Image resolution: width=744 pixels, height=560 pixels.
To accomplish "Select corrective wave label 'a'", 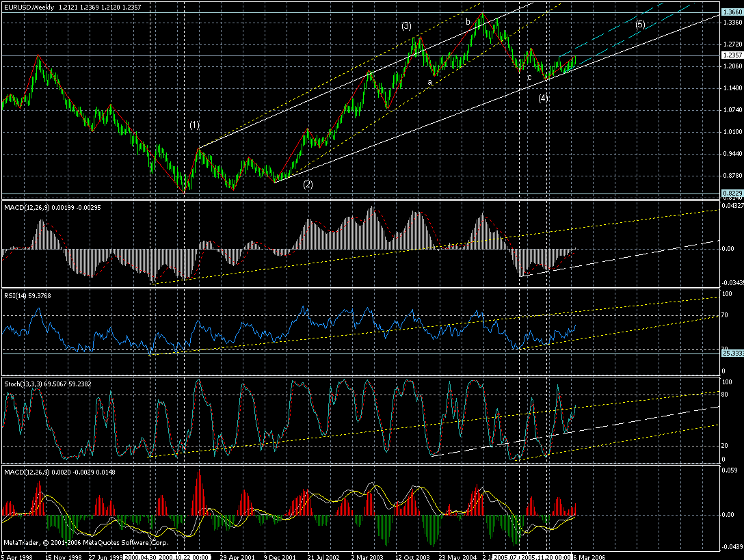I will coord(430,82).
